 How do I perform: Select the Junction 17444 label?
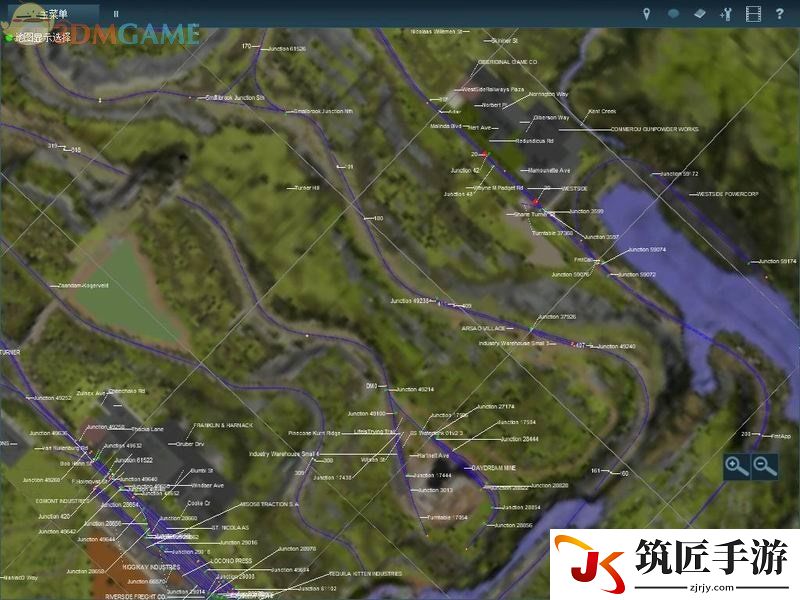[x=432, y=475]
